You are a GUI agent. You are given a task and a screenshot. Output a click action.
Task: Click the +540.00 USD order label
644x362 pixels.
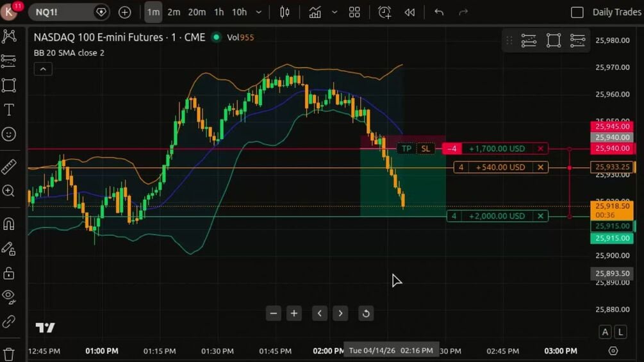pos(500,167)
